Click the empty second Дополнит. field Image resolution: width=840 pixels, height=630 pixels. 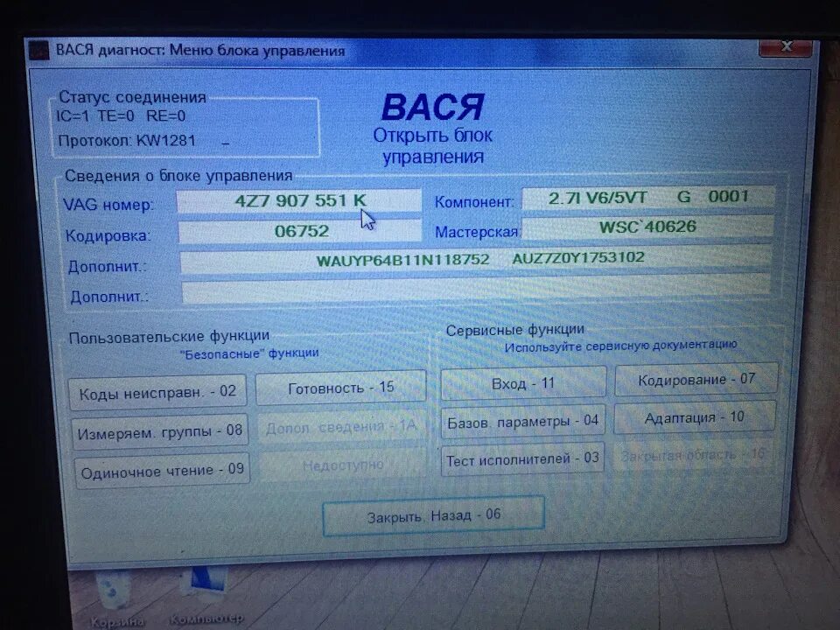click(x=476, y=290)
